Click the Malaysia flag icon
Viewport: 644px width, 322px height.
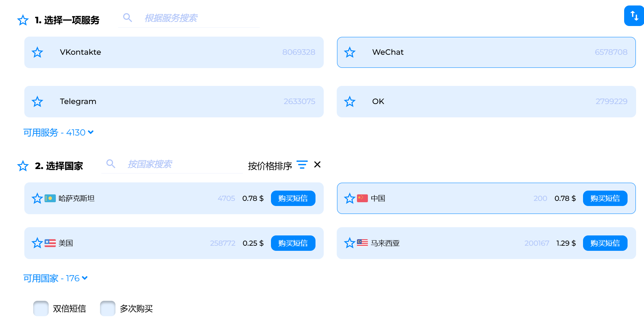click(362, 243)
